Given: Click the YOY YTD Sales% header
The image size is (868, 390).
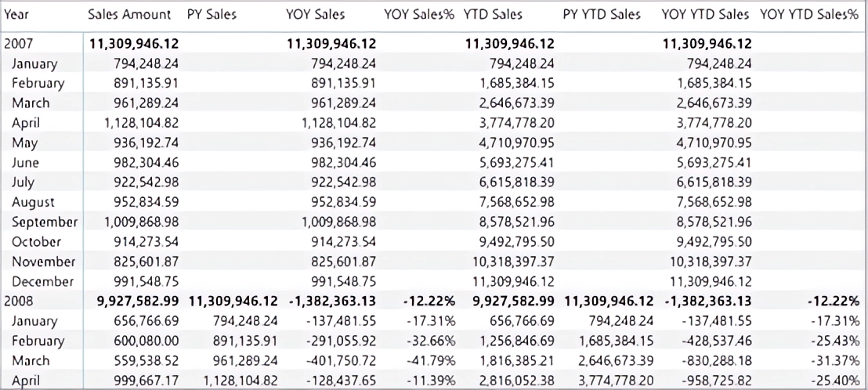Looking at the screenshot, I should point(808,15).
